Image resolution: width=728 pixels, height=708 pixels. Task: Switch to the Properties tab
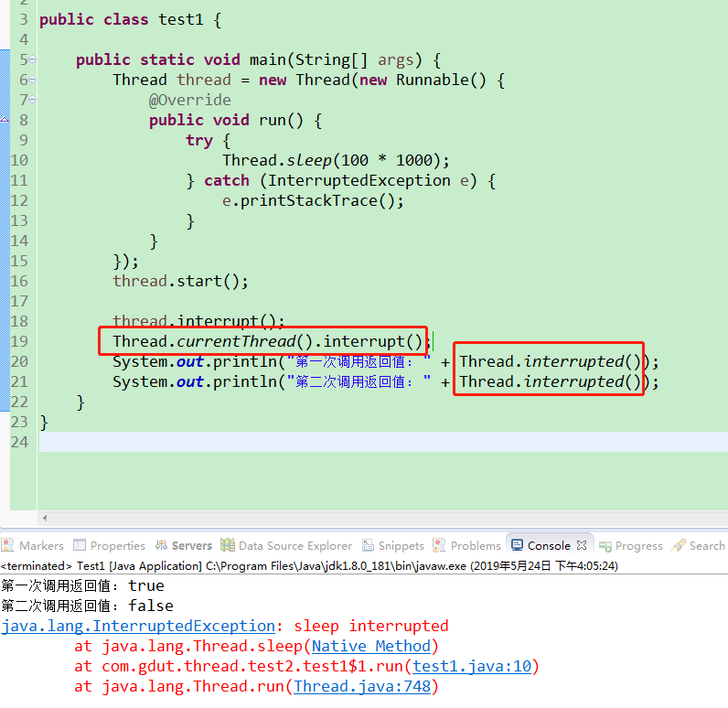pyautogui.click(x=110, y=545)
